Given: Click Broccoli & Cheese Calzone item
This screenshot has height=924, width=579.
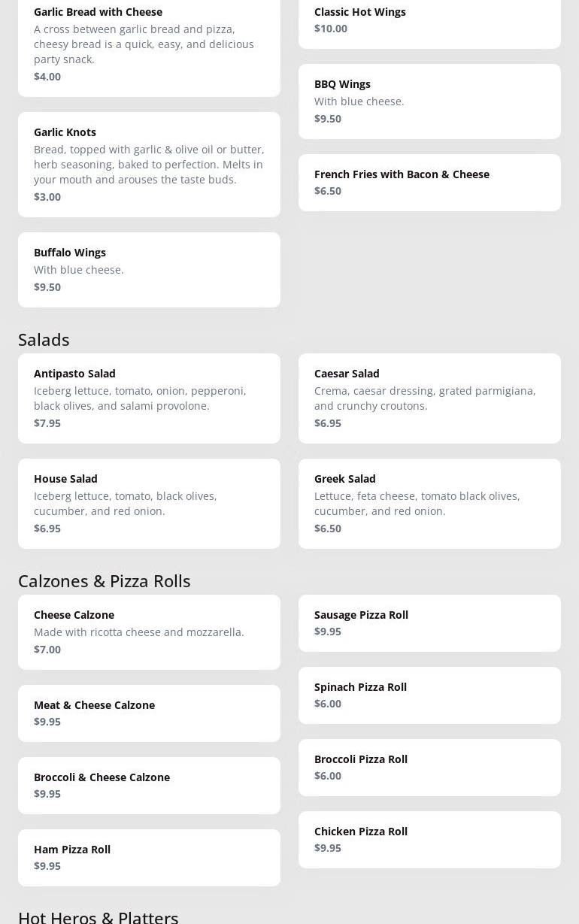Looking at the screenshot, I should point(149,785).
